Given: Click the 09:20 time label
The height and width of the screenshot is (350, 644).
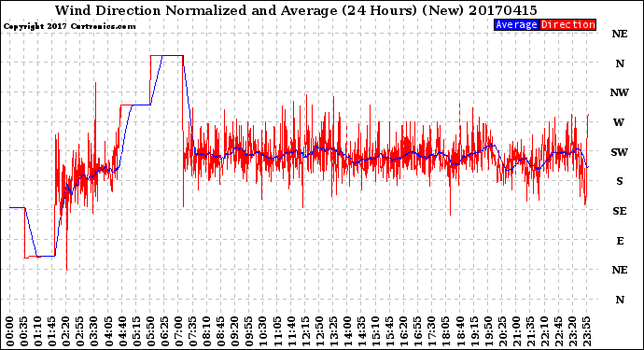Looking at the screenshot, I should click(234, 331).
